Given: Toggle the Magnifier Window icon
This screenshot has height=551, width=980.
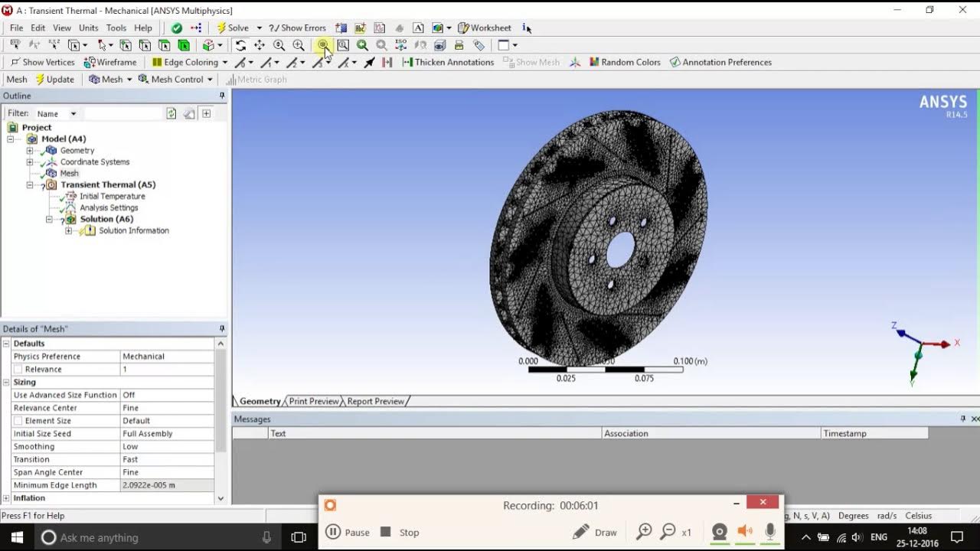Looking at the screenshot, I should (x=343, y=45).
